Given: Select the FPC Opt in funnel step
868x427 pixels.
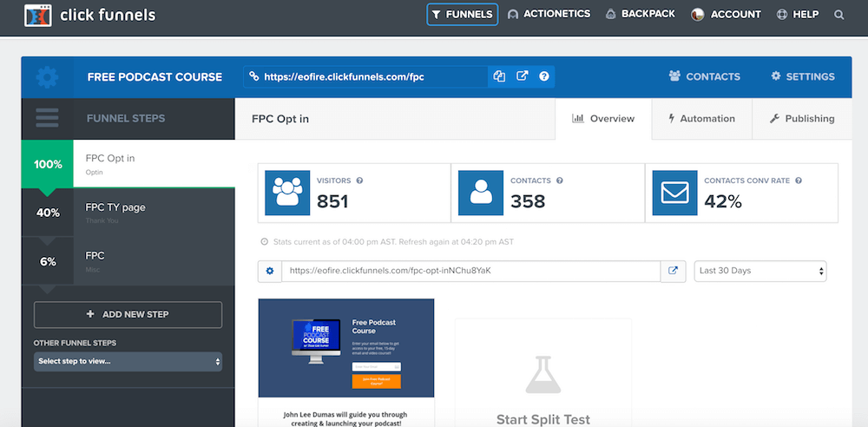Looking at the screenshot, I should click(128, 164).
